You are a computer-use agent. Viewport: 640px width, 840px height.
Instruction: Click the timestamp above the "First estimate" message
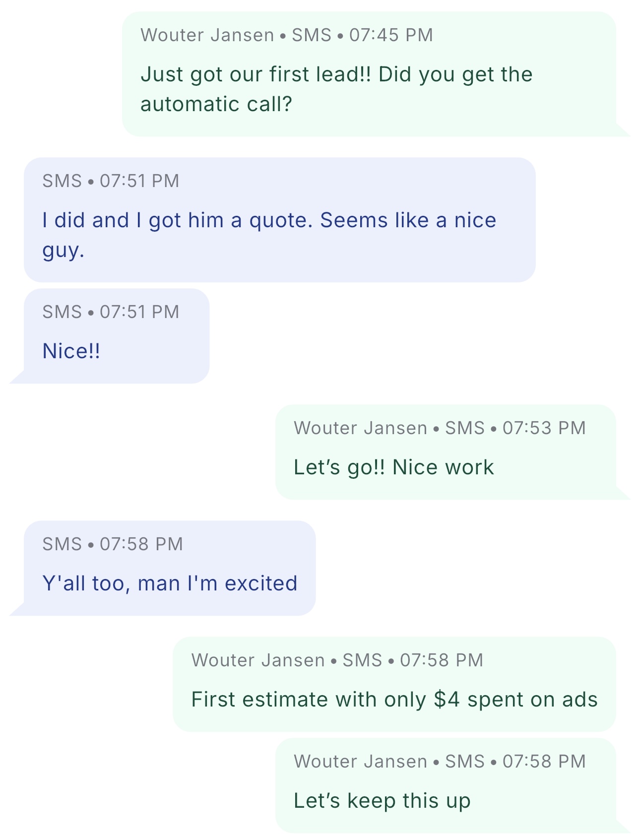pyautogui.click(x=442, y=660)
